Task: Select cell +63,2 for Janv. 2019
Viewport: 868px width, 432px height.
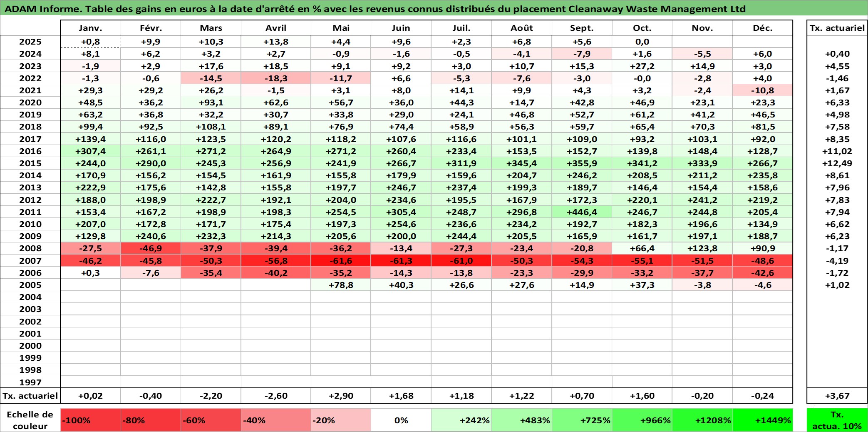Action: [90, 115]
